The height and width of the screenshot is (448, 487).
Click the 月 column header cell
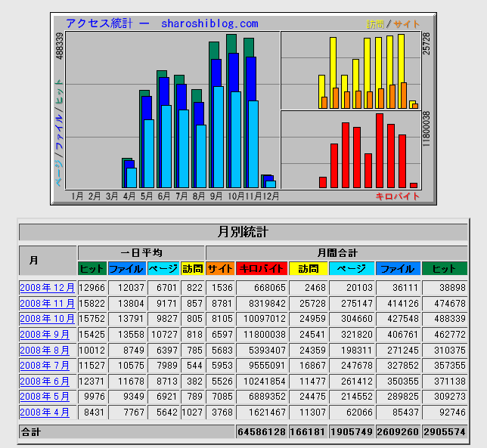coord(48,261)
